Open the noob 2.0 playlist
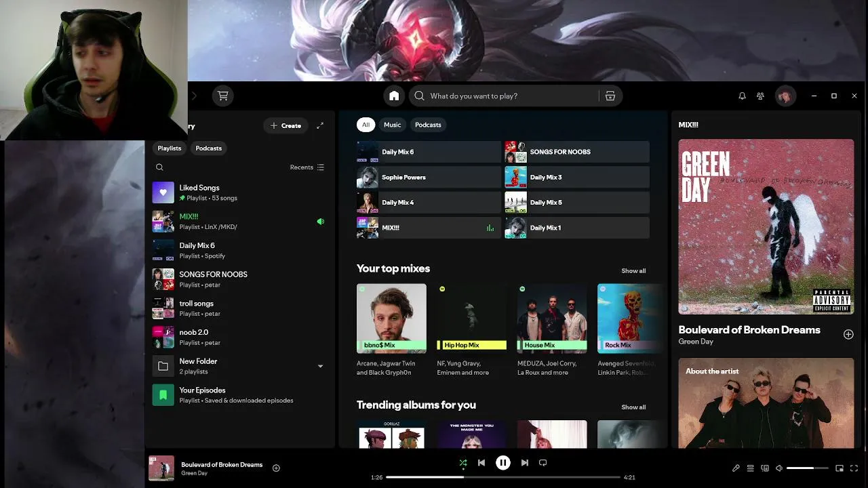The image size is (868, 488). 239,338
